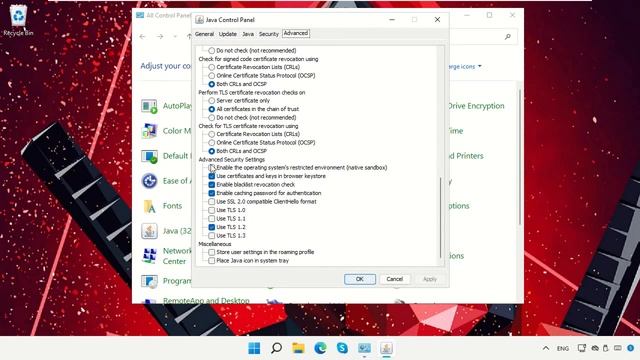The height and width of the screenshot is (360, 640).
Task: Select OCSP for TLS certificate revocation
Action: click(211, 142)
